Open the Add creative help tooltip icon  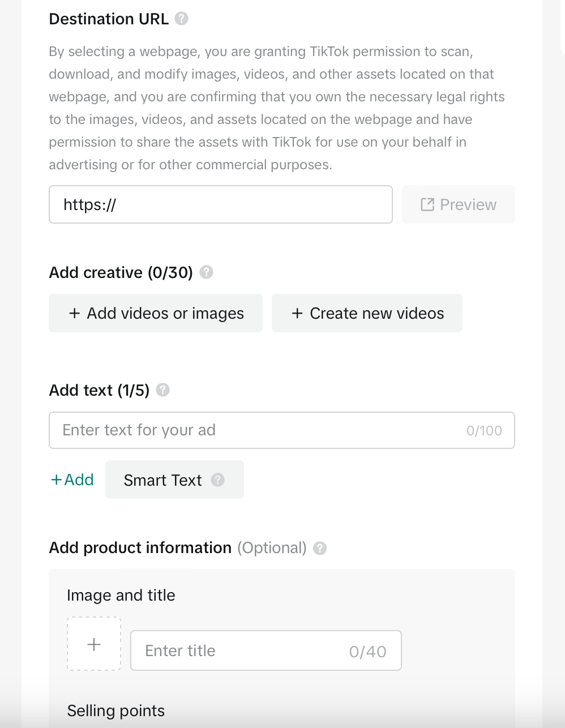point(207,272)
